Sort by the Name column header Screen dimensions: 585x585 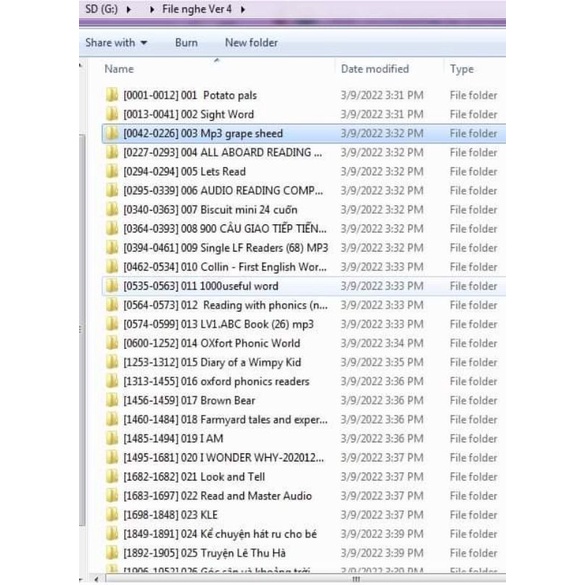tap(119, 69)
